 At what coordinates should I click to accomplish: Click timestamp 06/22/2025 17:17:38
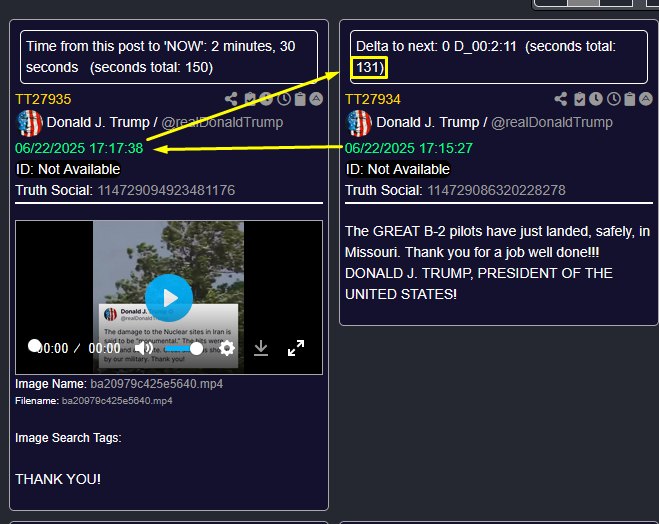79,148
